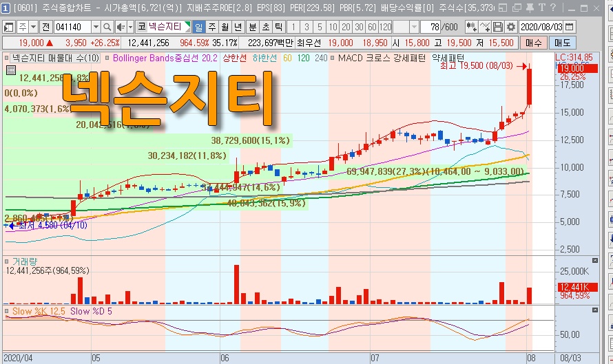Select the 분 minute period button

tap(253, 27)
